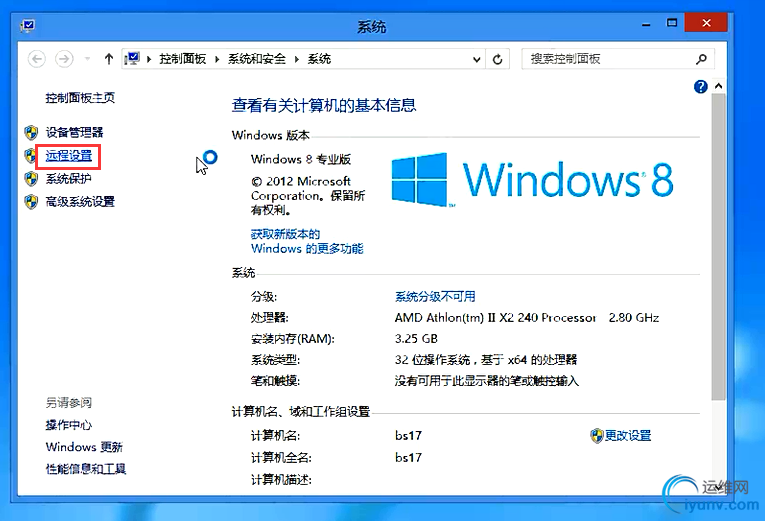Open 获取新版本的 Windows 的更多功能 link

(307, 241)
